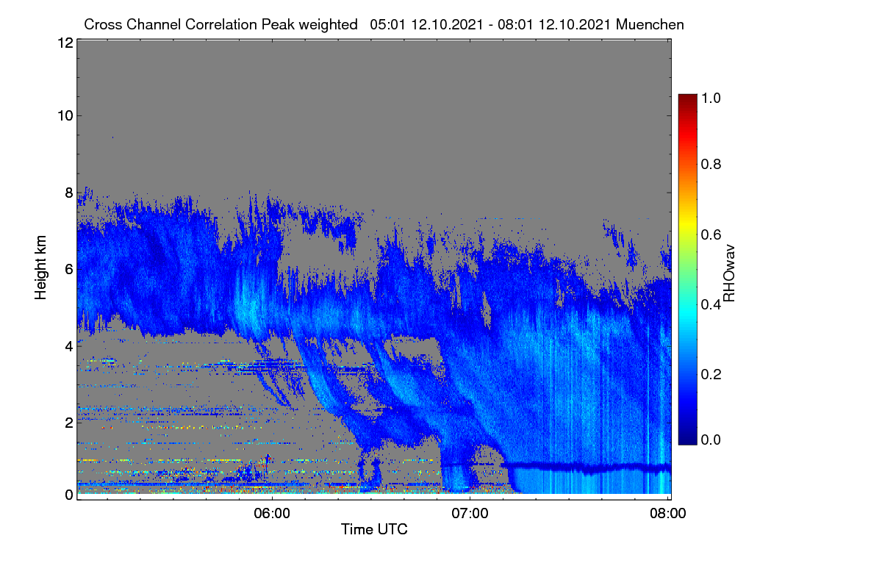Screen dimensions: 882x588
Task: Click the colorbar '1.0' value label
Action: pos(711,97)
